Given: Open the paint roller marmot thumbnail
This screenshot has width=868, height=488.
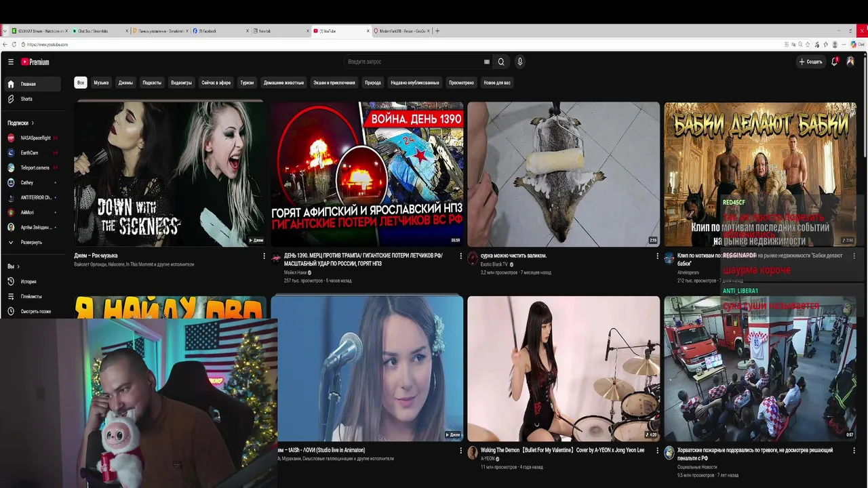Looking at the screenshot, I should point(564,174).
